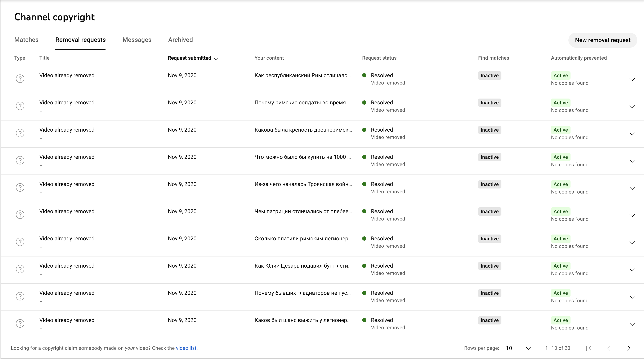Click type icon for Троянская война row
Image resolution: width=644 pixels, height=359 pixels.
pos(20,187)
